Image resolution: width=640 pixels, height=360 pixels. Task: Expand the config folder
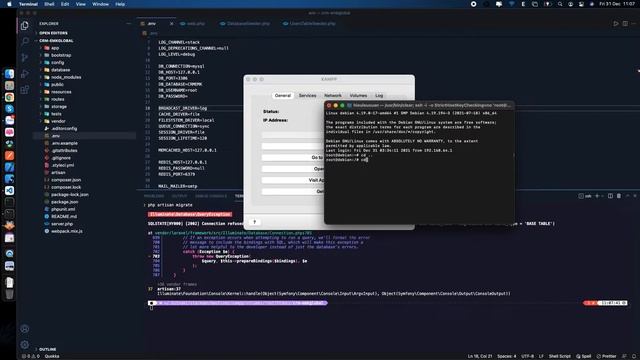click(58, 62)
